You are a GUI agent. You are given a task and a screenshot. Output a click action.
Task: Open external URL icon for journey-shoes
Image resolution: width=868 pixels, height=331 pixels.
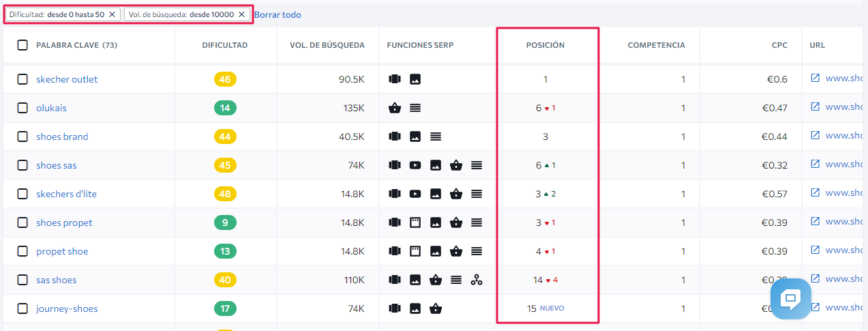[815, 308]
